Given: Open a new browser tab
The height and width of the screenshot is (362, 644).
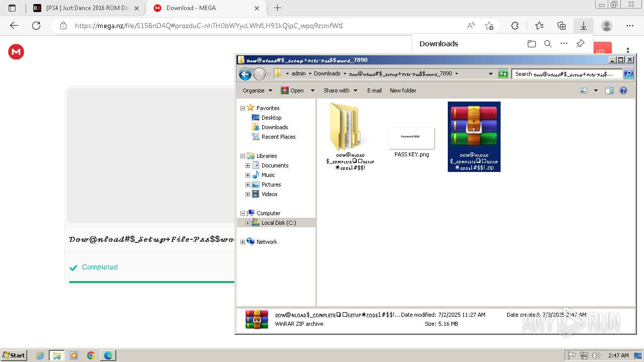Looking at the screenshot, I should coord(277,8).
